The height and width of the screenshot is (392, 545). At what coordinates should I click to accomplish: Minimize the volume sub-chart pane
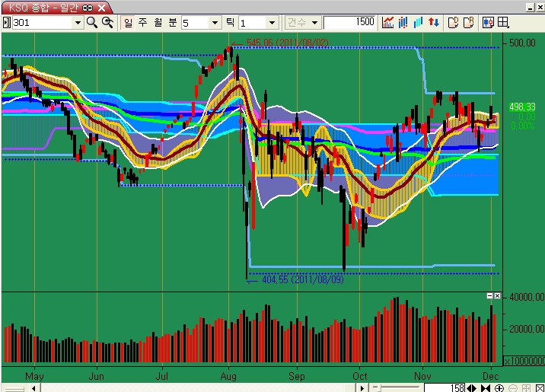tap(489, 295)
